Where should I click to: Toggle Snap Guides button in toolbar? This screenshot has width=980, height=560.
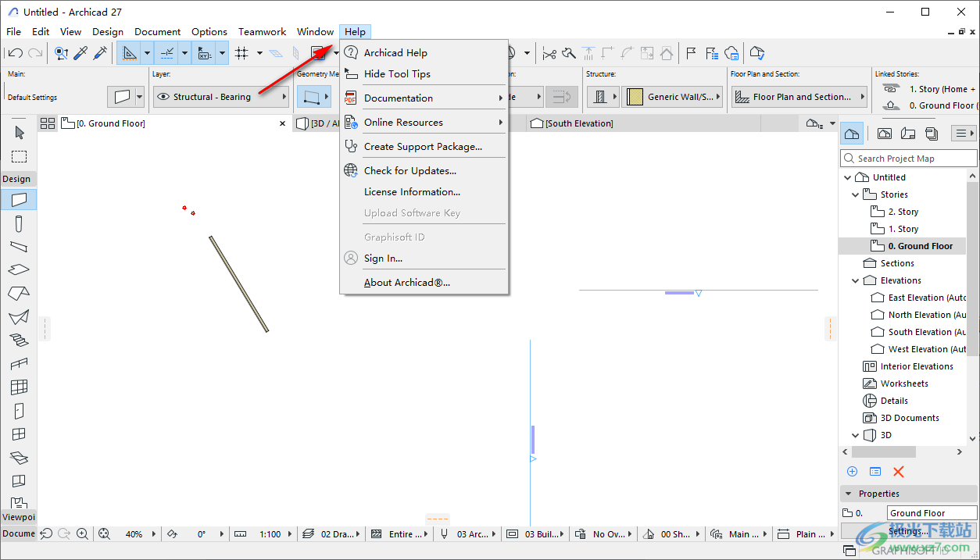166,53
